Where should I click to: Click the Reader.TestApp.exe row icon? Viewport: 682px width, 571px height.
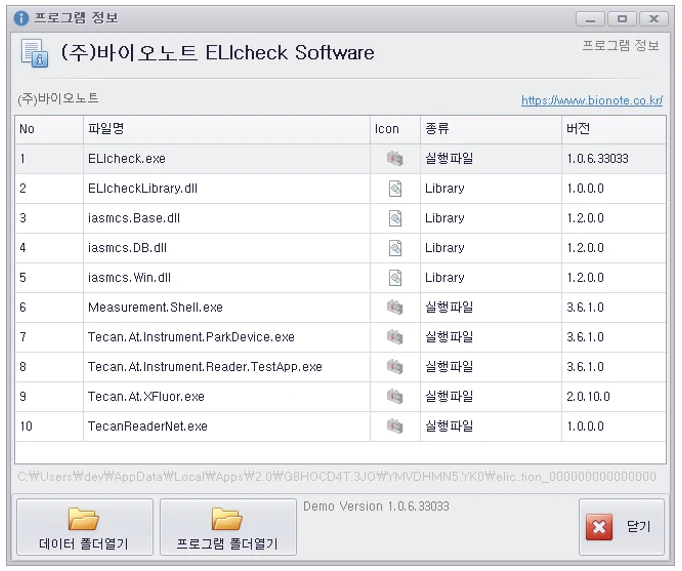click(395, 367)
